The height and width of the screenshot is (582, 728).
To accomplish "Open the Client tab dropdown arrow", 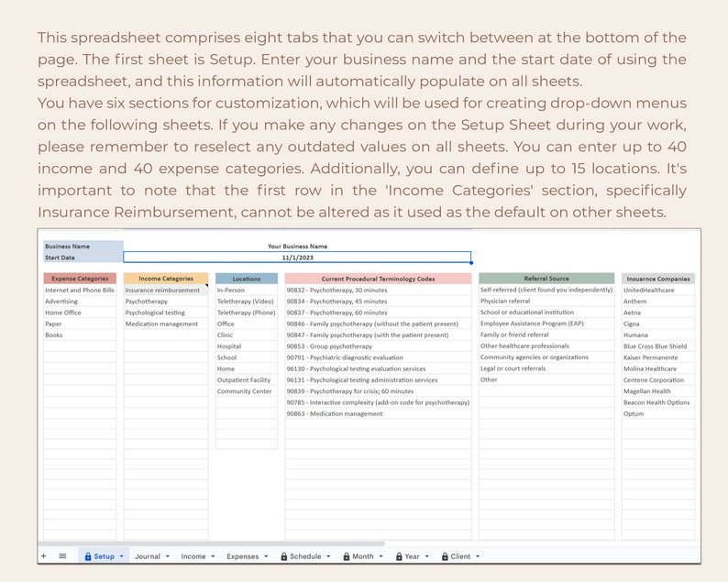I will [x=478, y=556].
